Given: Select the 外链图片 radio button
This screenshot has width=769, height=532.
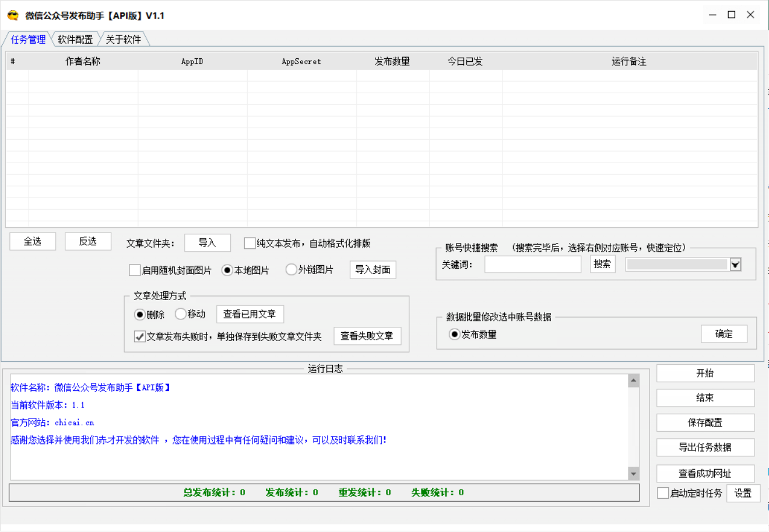Looking at the screenshot, I should (291, 269).
